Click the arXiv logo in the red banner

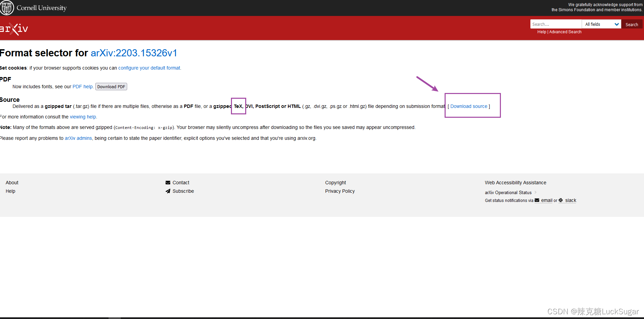(x=14, y=29)
